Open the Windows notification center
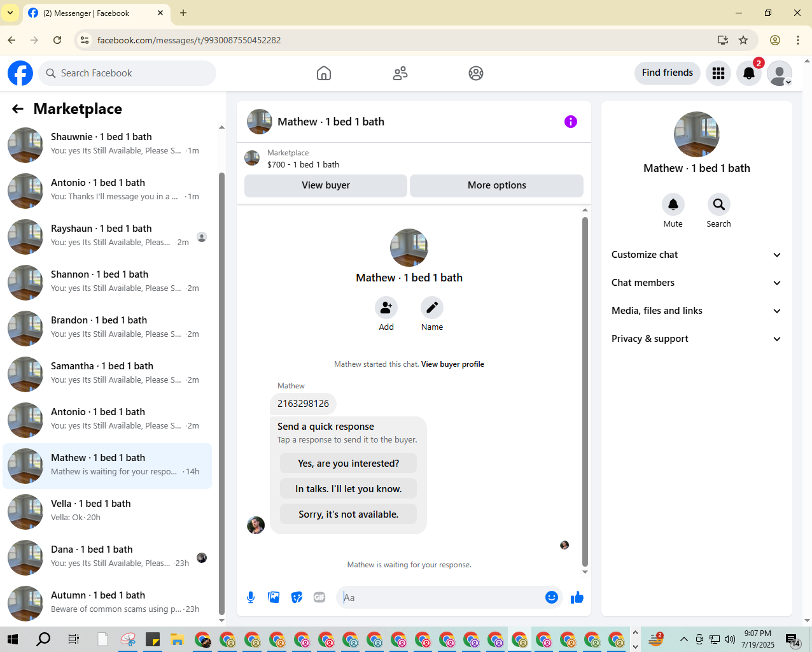The width and height of the screenshot is (812, 652). click(793, 639)
